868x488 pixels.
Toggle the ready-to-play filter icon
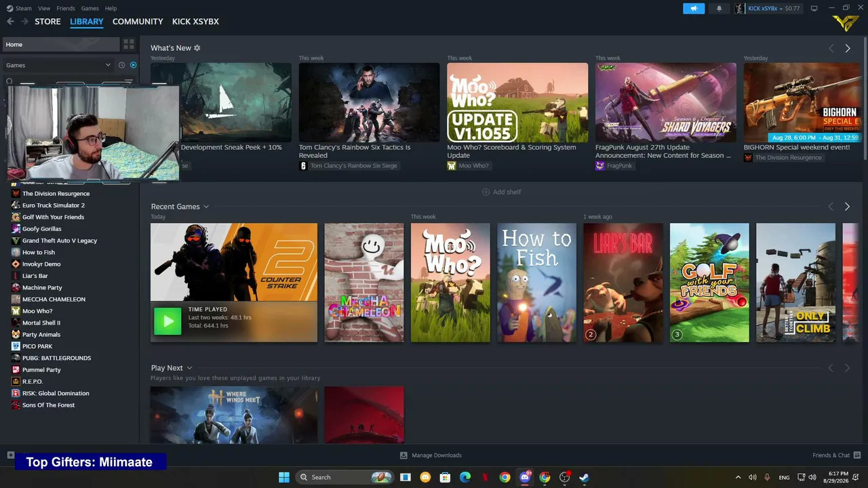click(133, 65)
